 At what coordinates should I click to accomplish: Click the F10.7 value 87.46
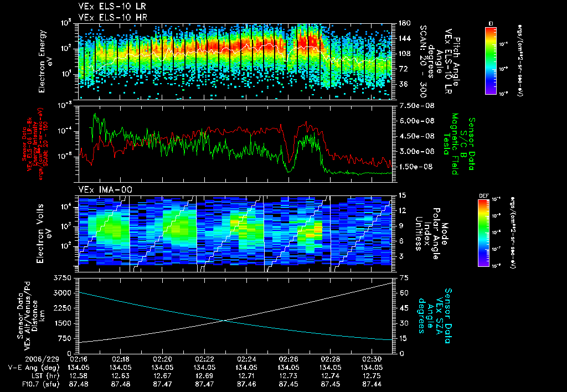click(x=246, y=384)
